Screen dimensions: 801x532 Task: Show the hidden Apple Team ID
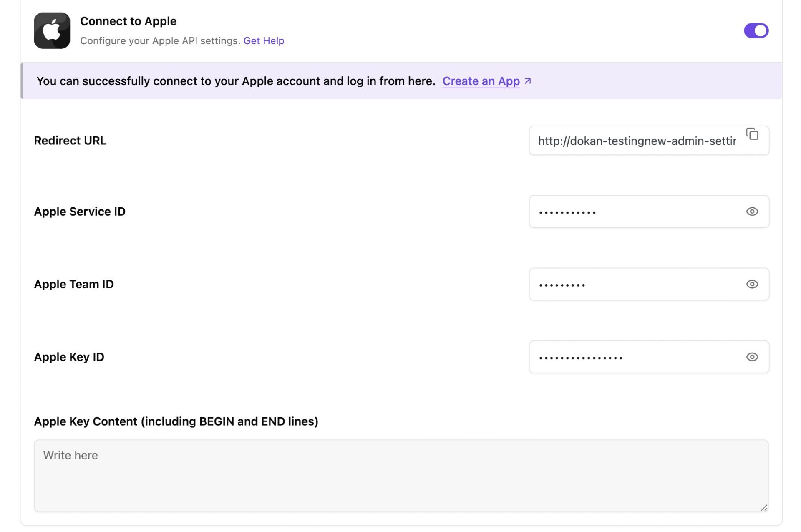click(752, 284)
